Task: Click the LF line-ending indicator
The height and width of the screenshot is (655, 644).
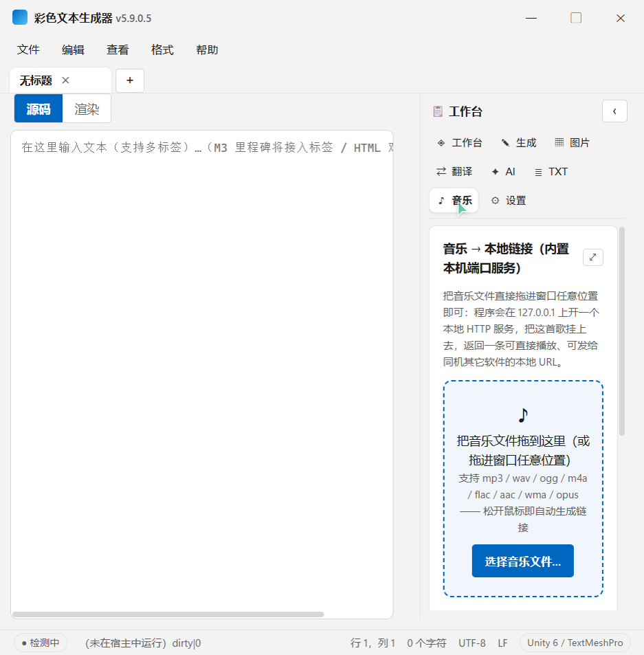Action: [502, 643]
